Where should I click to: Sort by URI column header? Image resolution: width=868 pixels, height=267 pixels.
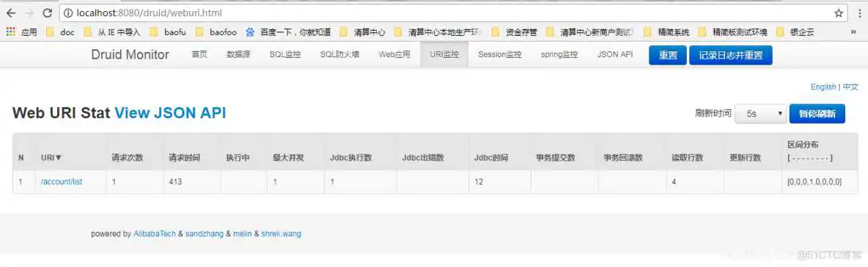[x=51, y=158]
